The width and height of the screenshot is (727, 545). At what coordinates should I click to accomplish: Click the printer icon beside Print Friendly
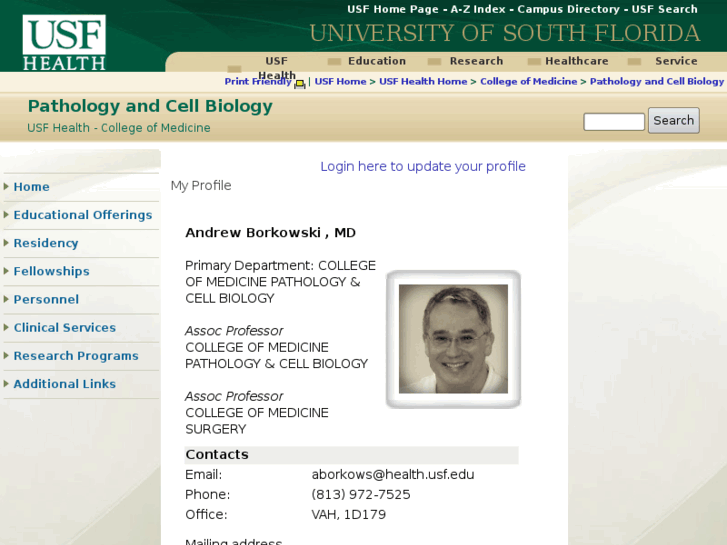click(x=300, y=83)
